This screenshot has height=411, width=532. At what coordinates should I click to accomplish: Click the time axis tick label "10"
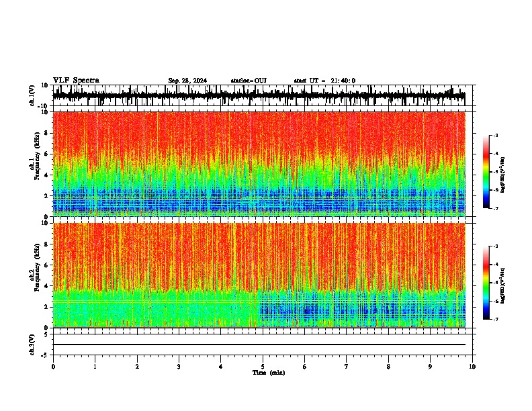coord(472,367)
